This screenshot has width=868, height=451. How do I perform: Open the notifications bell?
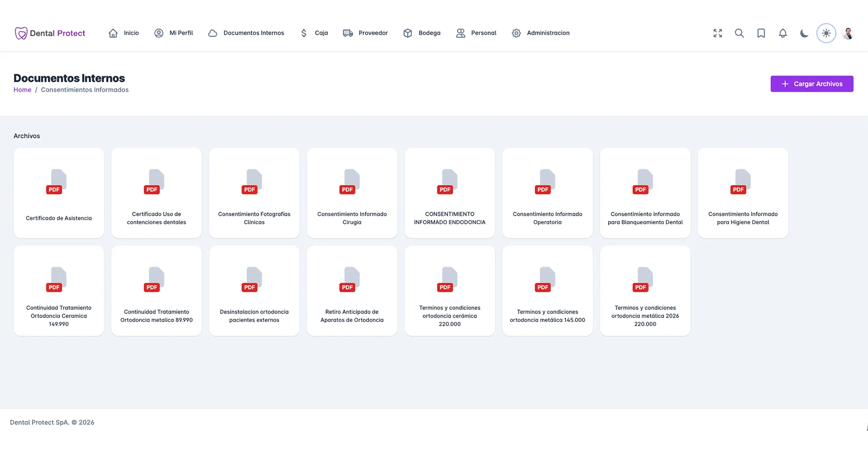[x=783, y=33]
